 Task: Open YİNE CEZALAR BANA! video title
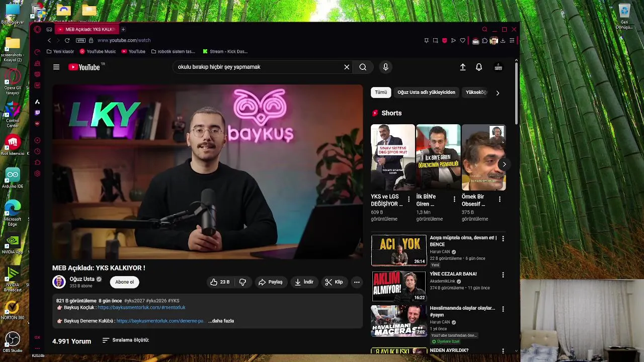click(x=453, y=274)
